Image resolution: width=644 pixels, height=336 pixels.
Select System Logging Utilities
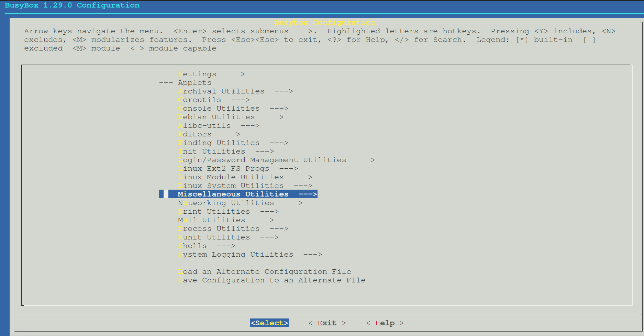235,254
